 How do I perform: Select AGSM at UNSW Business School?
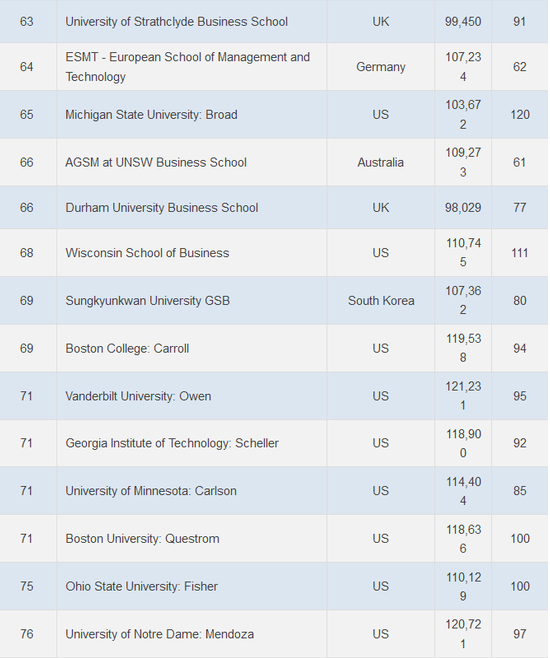(x=156, y=162)
